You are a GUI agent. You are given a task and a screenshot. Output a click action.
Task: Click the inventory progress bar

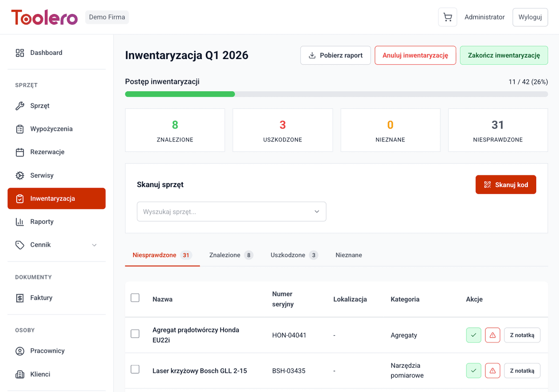click(x=336, y=94)
